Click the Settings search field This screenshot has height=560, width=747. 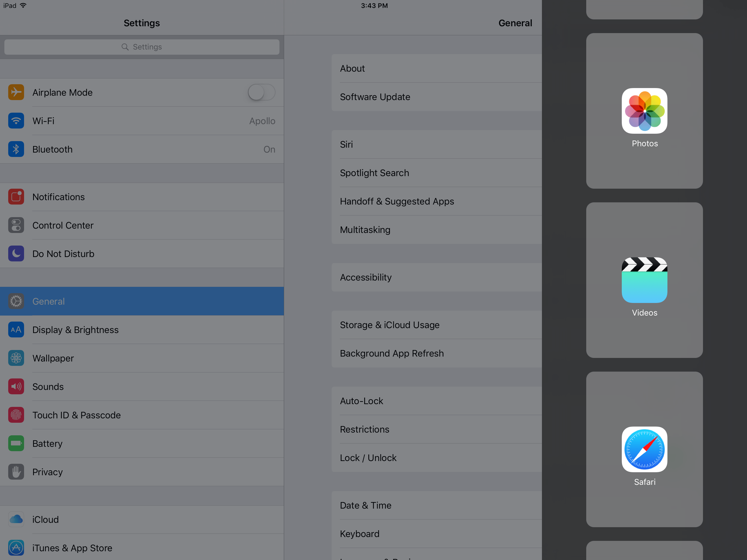(x=141, y=46)
